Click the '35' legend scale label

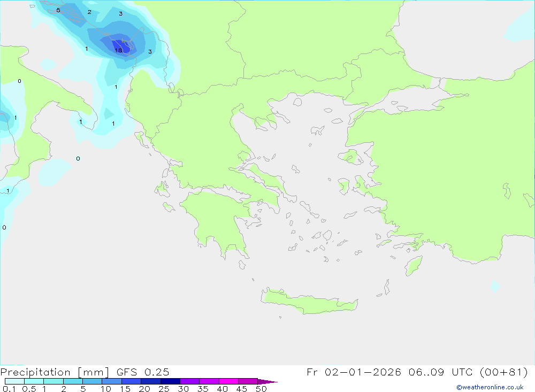pyautogui.click(x=203, y=389)
